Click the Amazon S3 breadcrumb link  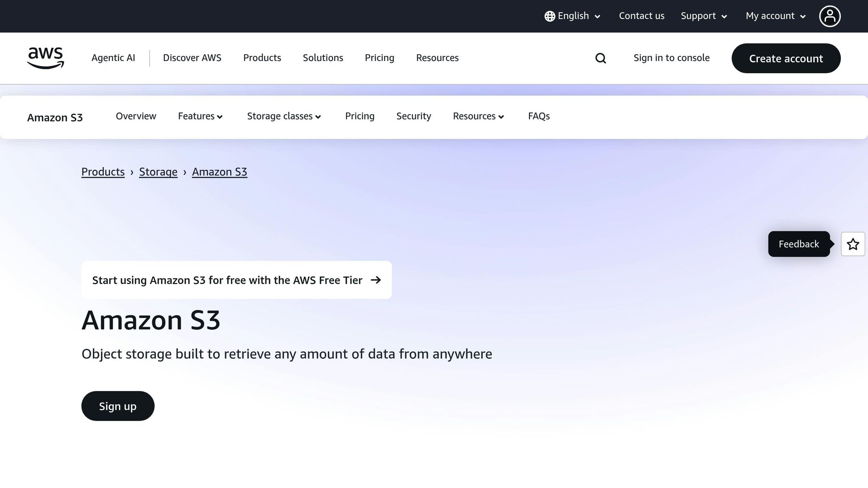tap(220, 172)
